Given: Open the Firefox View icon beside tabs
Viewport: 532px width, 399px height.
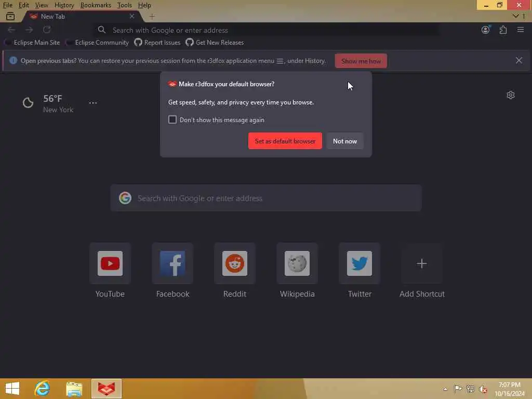Looking at the screenshot, I should click(x=10, y=16).
